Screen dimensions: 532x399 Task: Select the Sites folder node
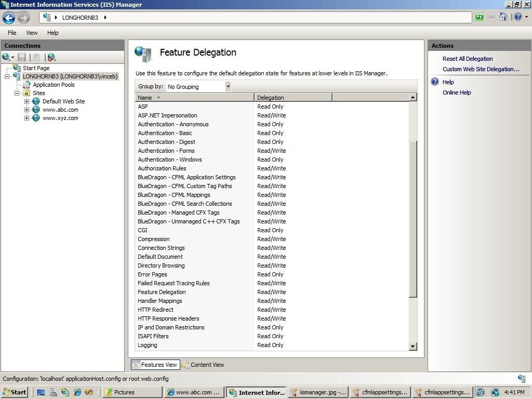pos(38,93)
